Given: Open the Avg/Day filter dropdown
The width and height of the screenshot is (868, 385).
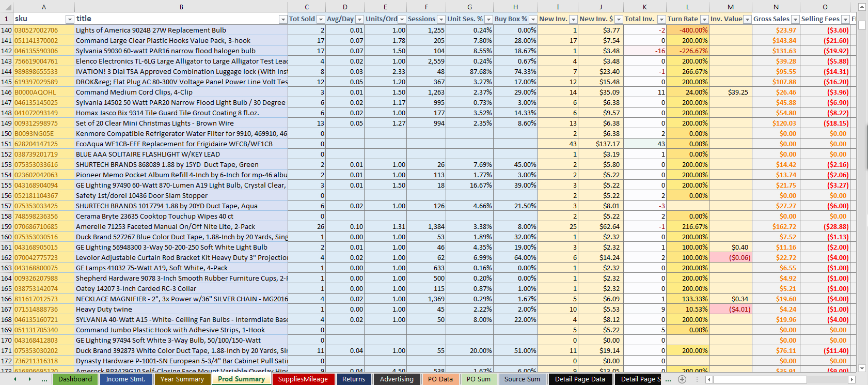Looking at the screenshot, I should coord(359,19).
